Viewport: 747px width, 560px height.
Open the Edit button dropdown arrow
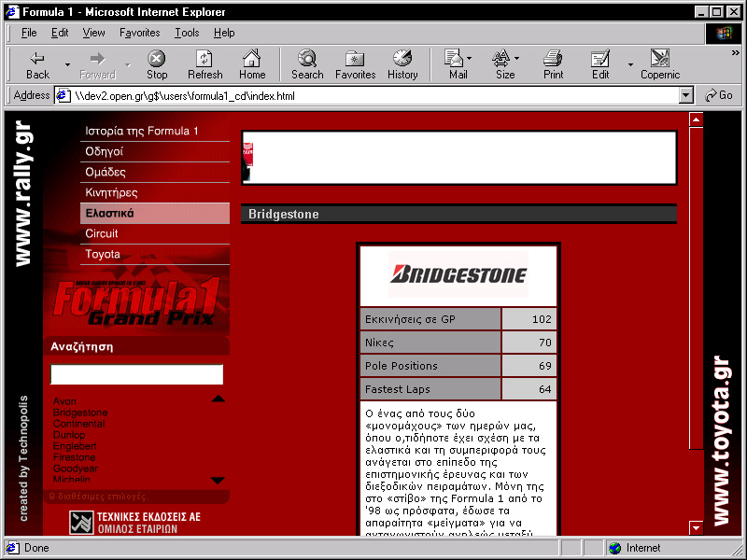point(630,64)
